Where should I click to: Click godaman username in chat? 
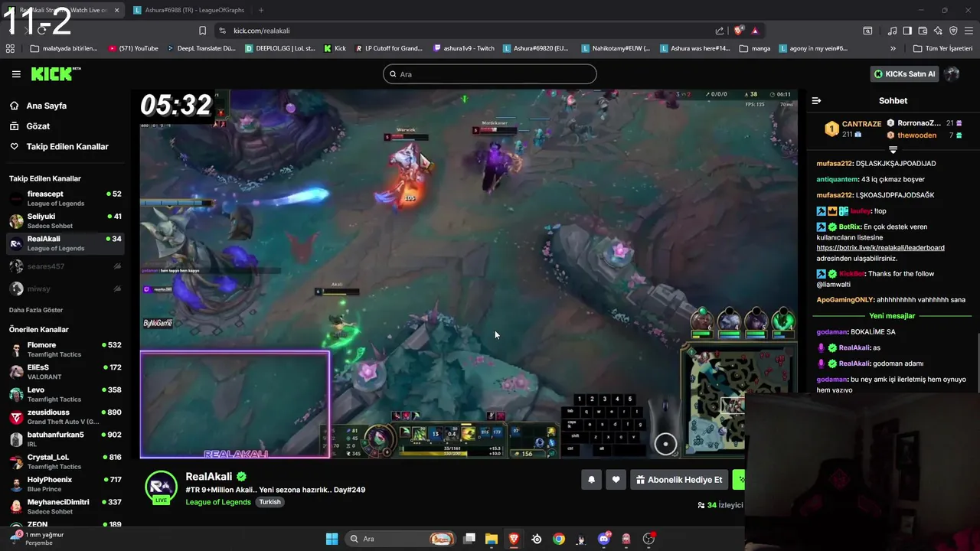(832, 332)
